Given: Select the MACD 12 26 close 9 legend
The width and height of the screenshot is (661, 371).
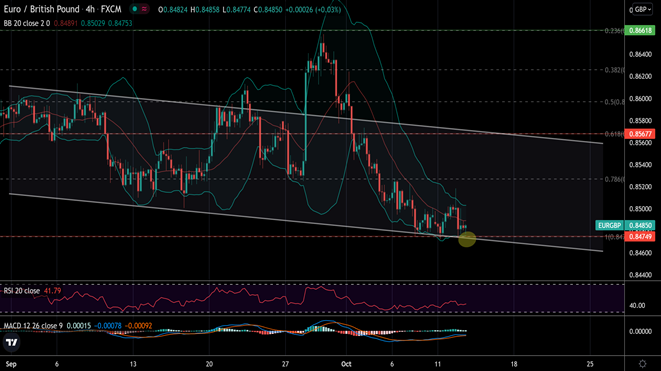Looking at the screenshot, I should (x=33, y=326).
